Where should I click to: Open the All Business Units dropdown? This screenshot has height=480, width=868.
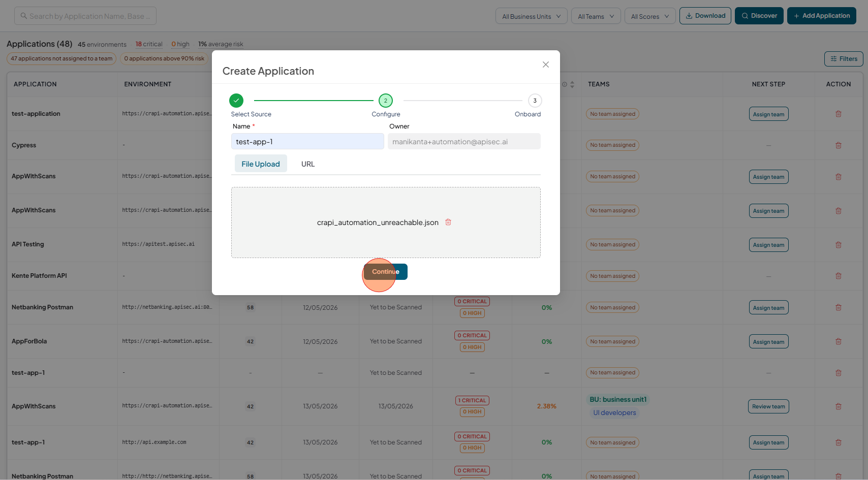tap(532, 16)
